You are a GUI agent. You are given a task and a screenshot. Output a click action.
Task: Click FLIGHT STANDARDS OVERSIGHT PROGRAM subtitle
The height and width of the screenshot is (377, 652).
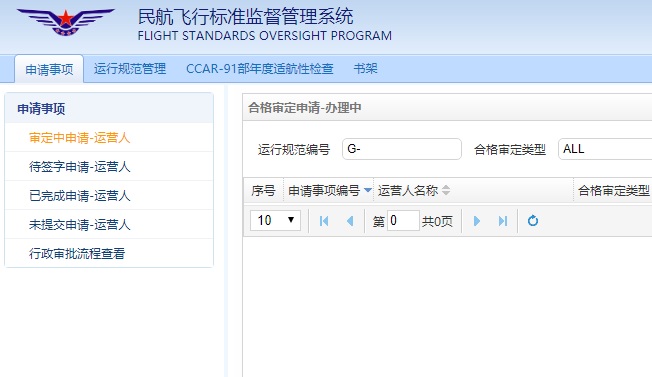[x=264, y=36]
